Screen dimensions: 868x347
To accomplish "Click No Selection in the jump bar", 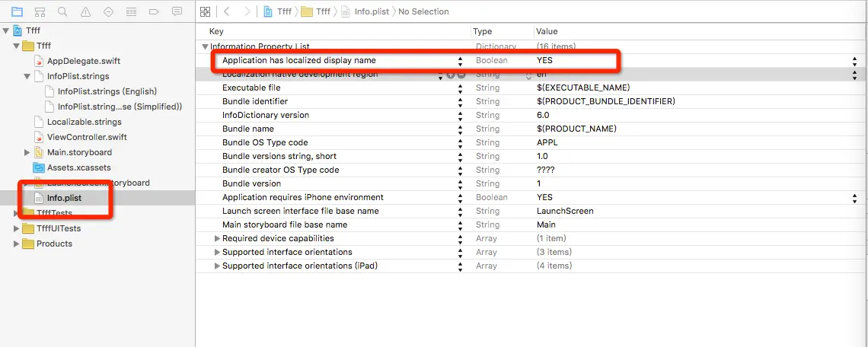I will coord(423,11).
